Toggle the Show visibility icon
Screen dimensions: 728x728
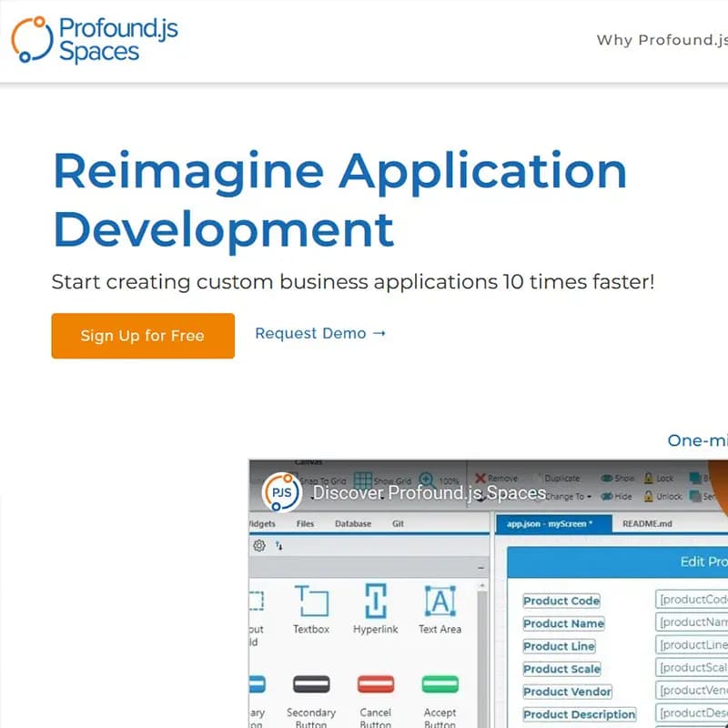606,478
